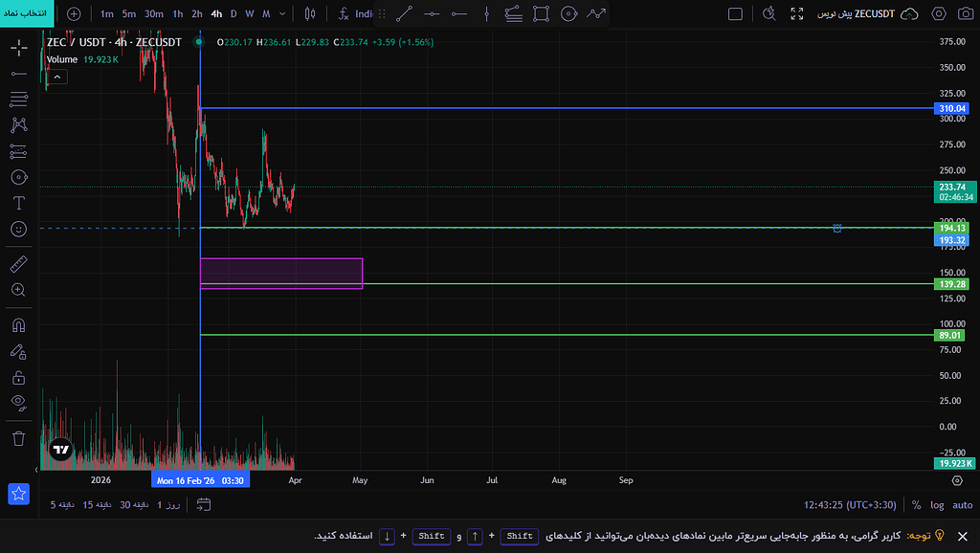Select the Fib retracement tool in favorites bar
The width and height of the screenshot is (980, 553).
(514, 13)
